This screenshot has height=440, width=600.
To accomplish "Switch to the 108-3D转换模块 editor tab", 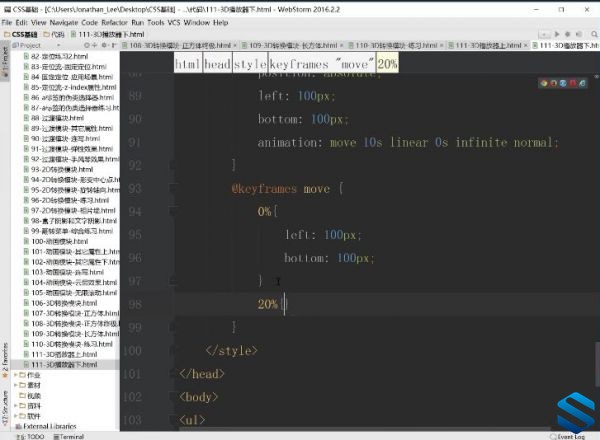I will tap(179, 45).
